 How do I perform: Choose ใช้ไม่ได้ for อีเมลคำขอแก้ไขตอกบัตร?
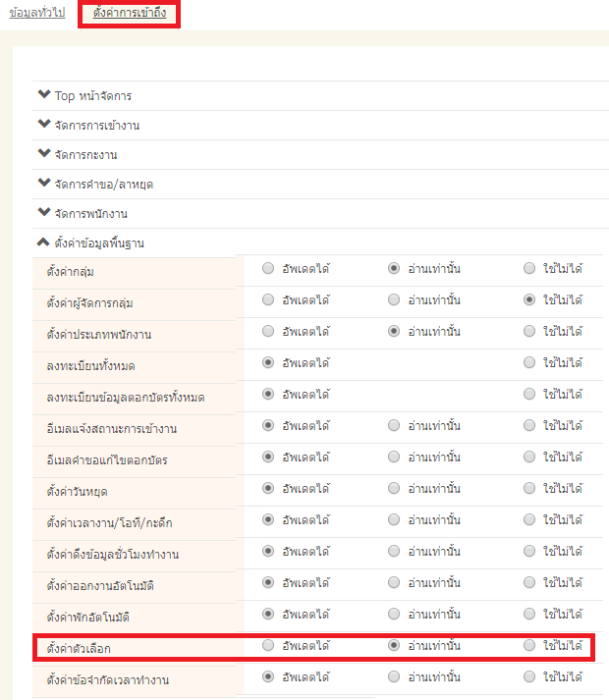[529, 457]
